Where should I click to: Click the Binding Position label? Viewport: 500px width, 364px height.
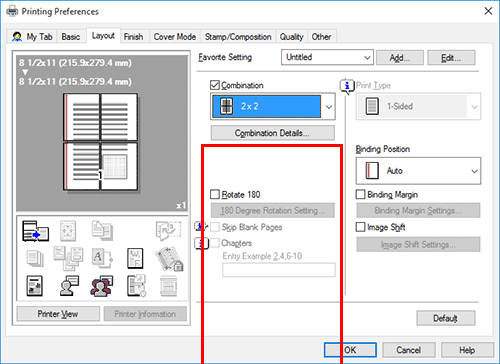click(x=383, y=149)
